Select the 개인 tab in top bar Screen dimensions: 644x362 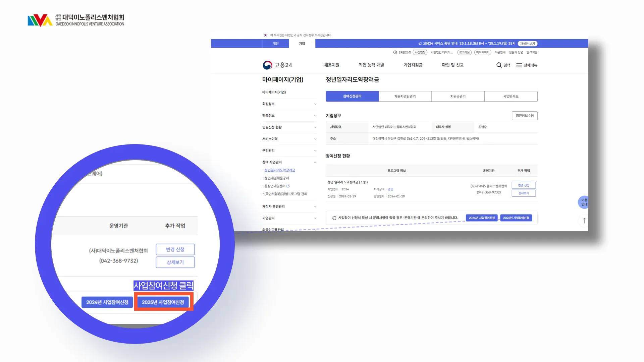[275, 44]
